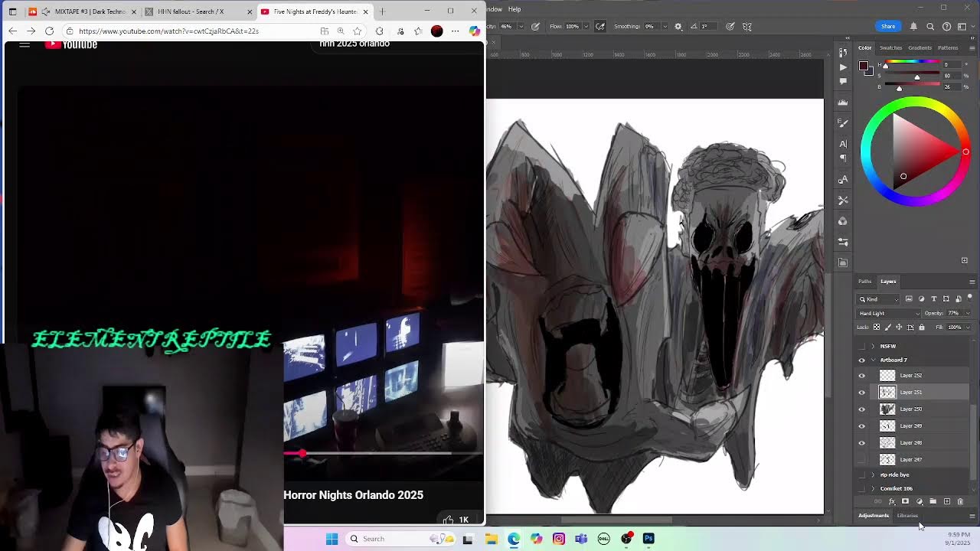The image size is (980, 551).
Task: Open Photoshop search magnifier
Action: [930, 26]
